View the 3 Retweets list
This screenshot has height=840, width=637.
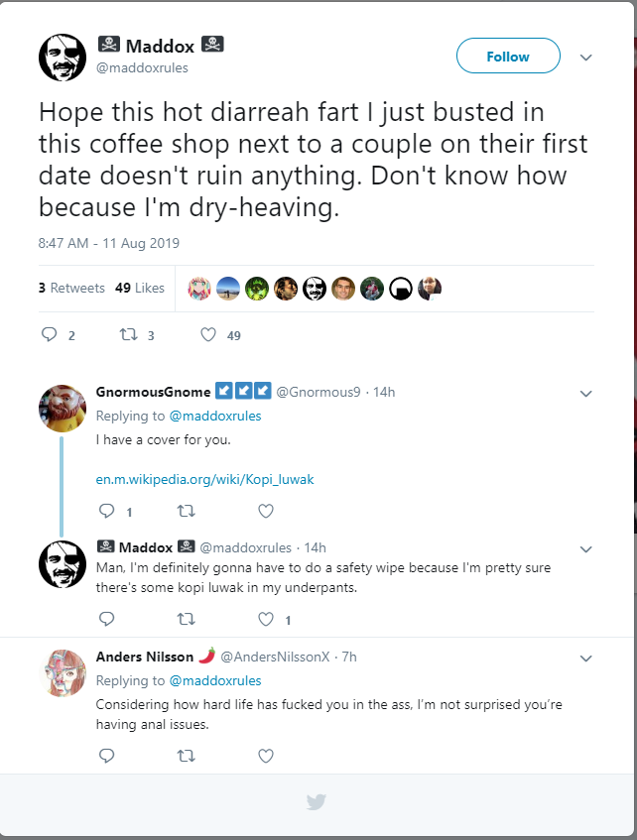click(71, 288)
